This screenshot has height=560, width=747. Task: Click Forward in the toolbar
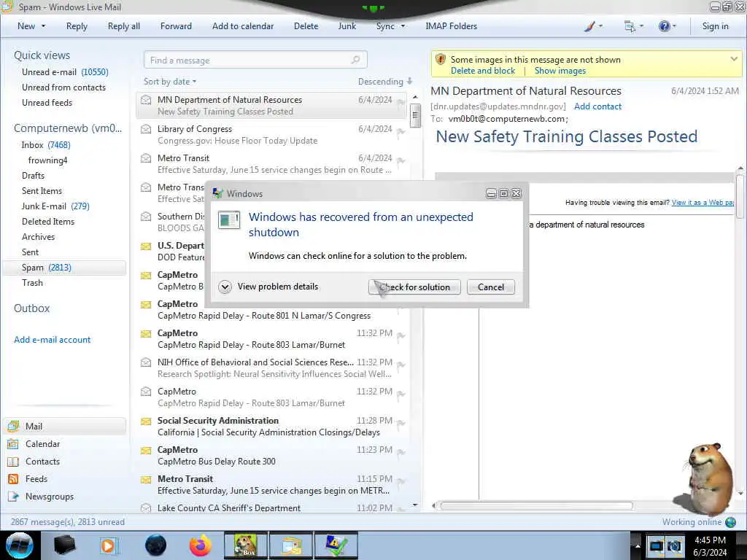176,26
